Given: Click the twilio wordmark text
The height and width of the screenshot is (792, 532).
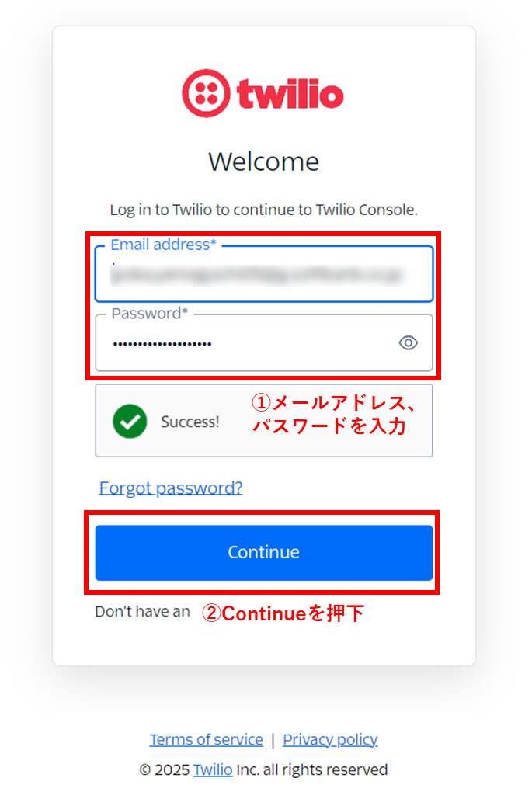Looking at the screenshot, I should [290, 94].
